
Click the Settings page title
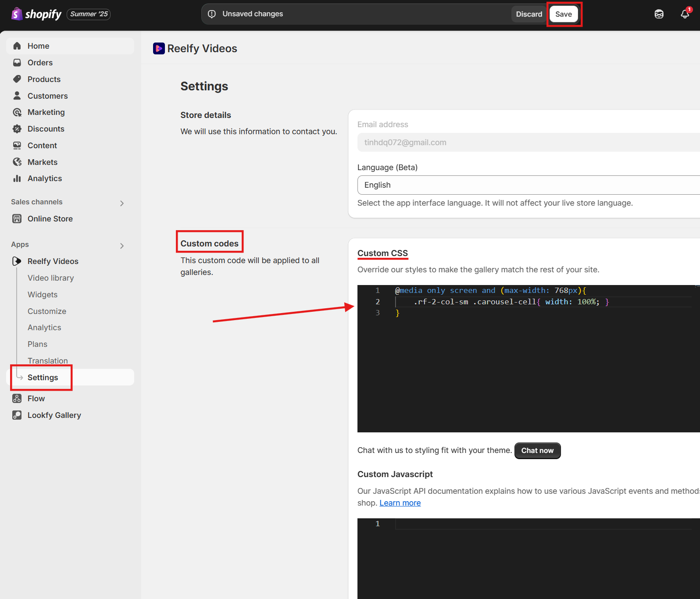[x=204, y=86]
